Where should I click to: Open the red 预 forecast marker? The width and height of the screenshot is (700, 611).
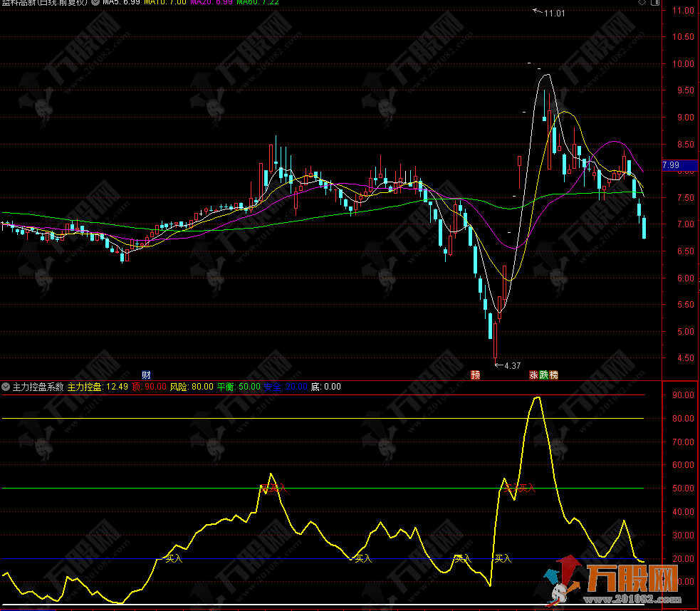(x=476, y=375)
